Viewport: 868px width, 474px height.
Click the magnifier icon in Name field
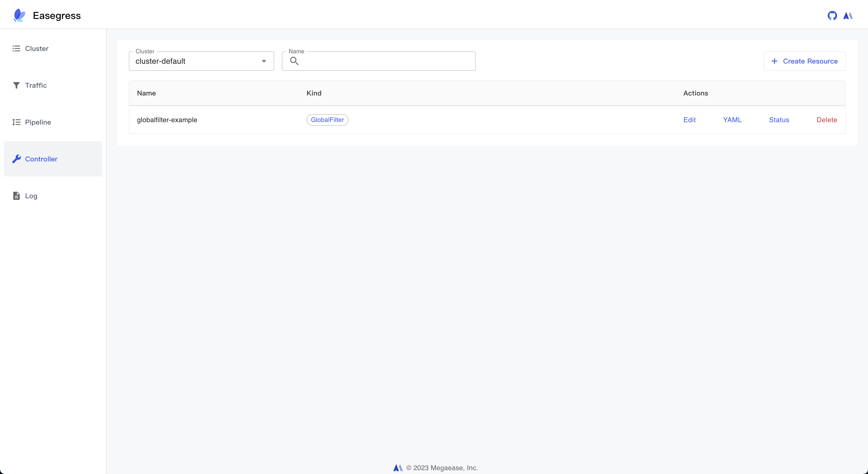coord(294,61)
